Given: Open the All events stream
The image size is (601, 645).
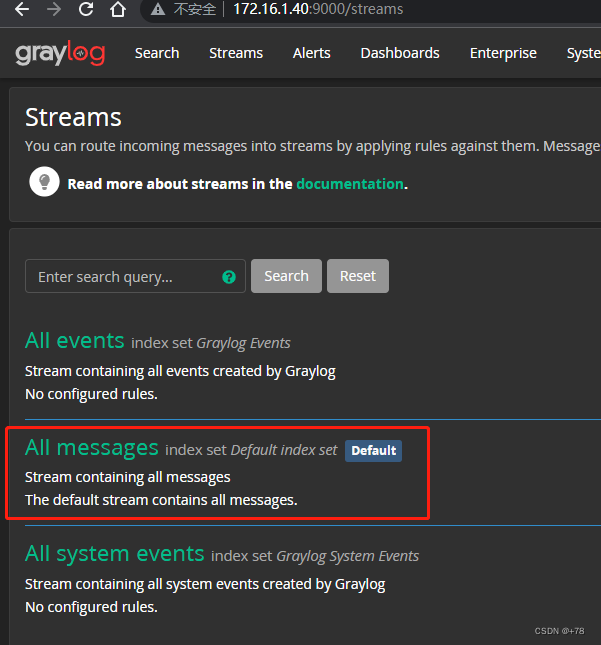Looking at the screenshot, I should point(74,341).
